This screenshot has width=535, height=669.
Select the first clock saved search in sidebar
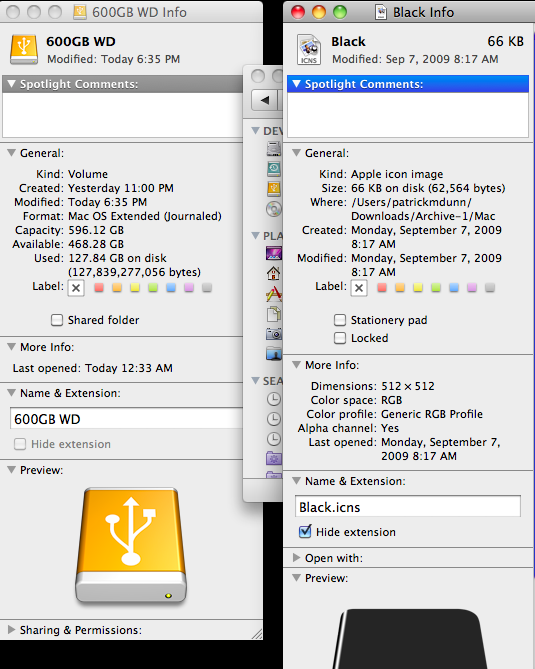pos(273,399)
